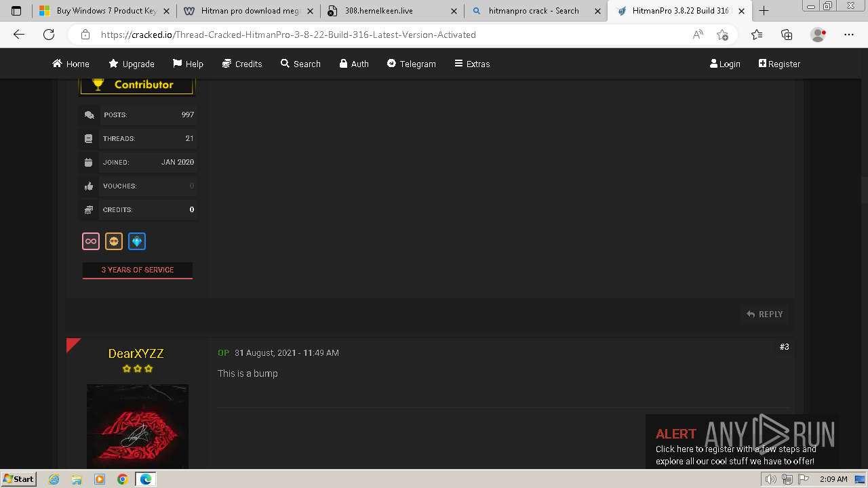Open the DearXYZZ user profile
868x488 pixels.
[136, 353]
